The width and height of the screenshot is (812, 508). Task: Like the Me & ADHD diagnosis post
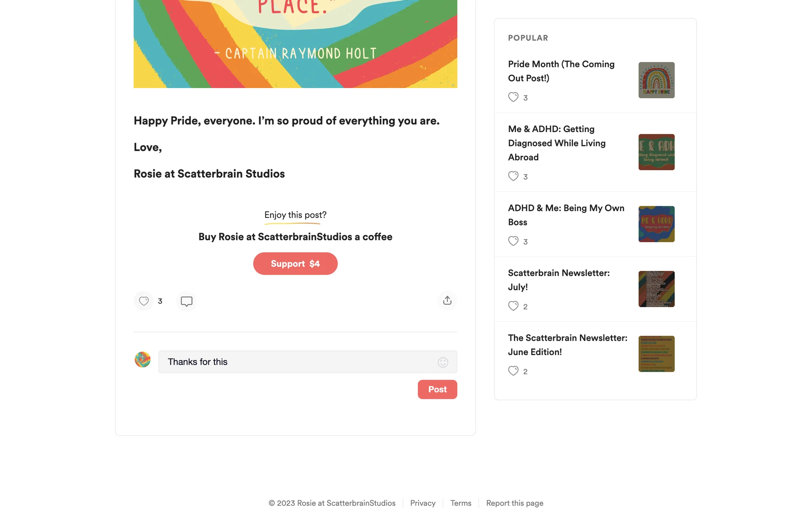pos(513,176)
